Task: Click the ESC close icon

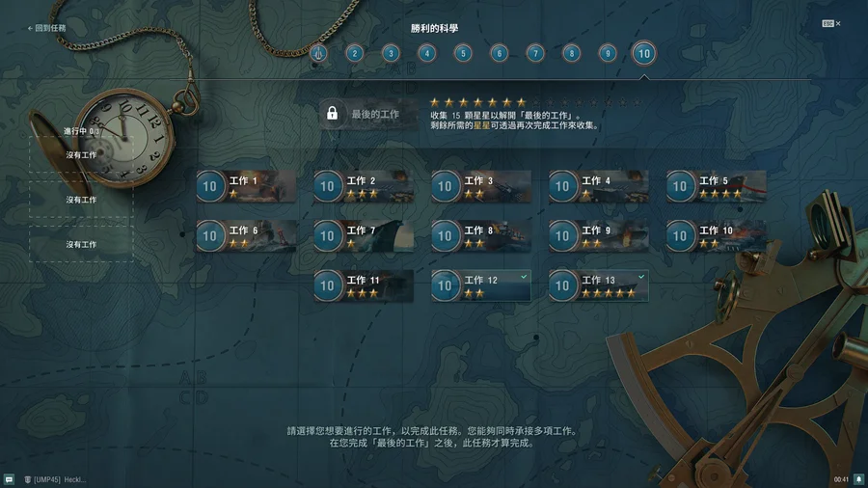Action: click(x=831, y=23)
